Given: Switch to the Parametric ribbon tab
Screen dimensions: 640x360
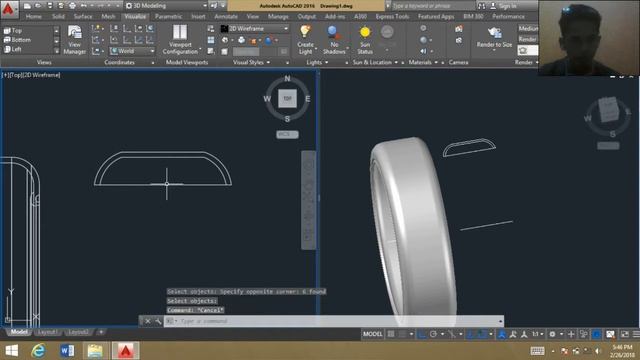Looking at the screenshot, I should pos(169,16).
